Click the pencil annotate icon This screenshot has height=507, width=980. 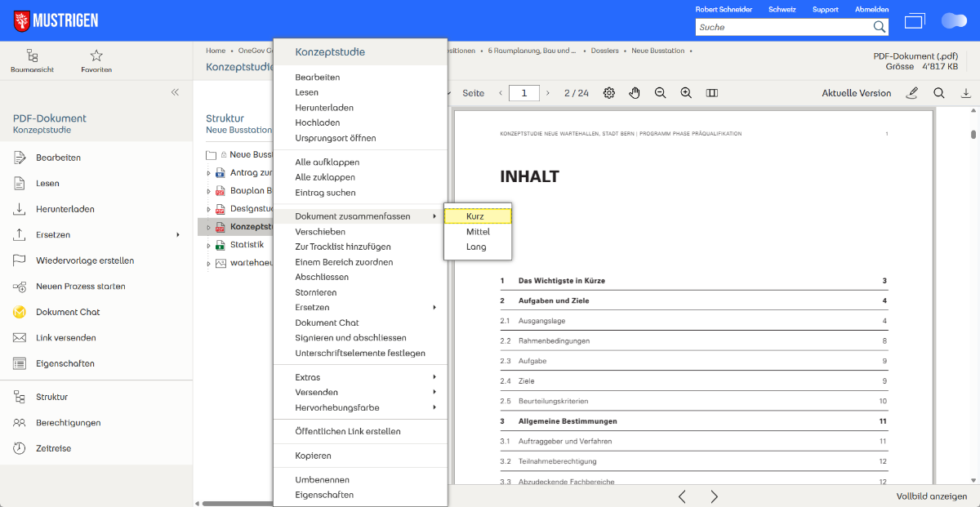tap(912, 93)
